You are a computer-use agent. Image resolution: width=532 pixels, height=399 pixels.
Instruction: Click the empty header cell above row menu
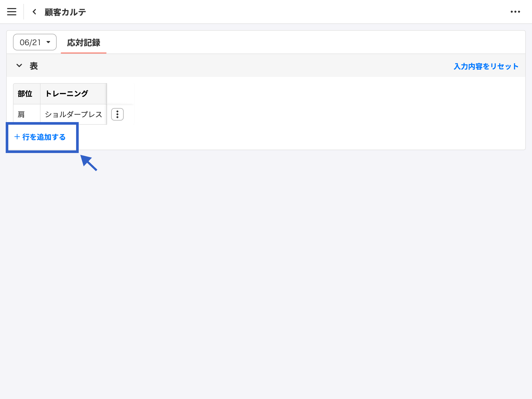coord(120,94)
